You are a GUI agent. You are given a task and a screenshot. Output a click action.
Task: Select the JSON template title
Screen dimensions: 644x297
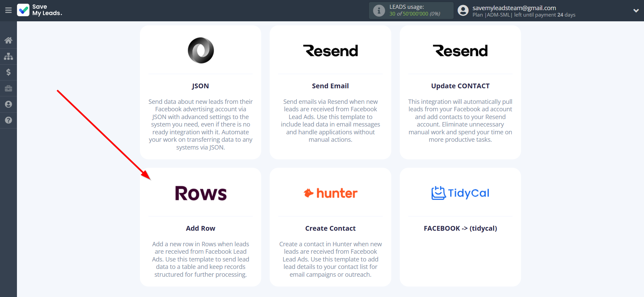tap(201, 86)
